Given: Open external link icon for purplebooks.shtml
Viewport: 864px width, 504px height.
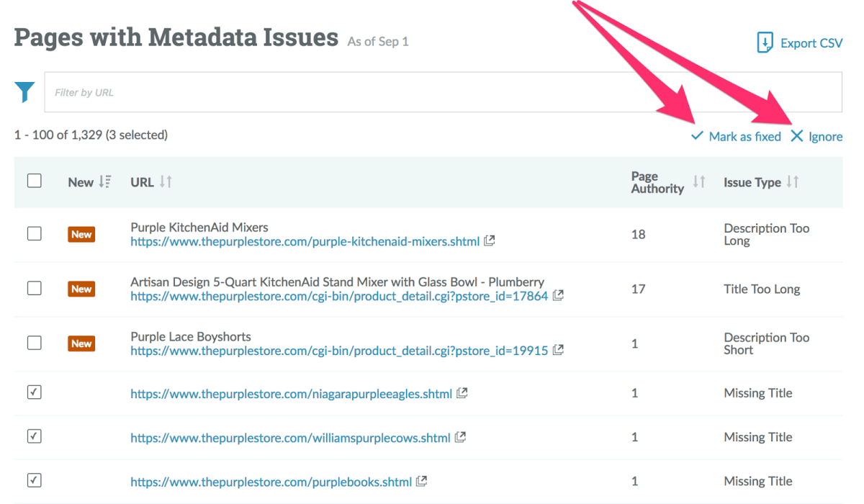Looking at the screenshot, I should (422, 481).
